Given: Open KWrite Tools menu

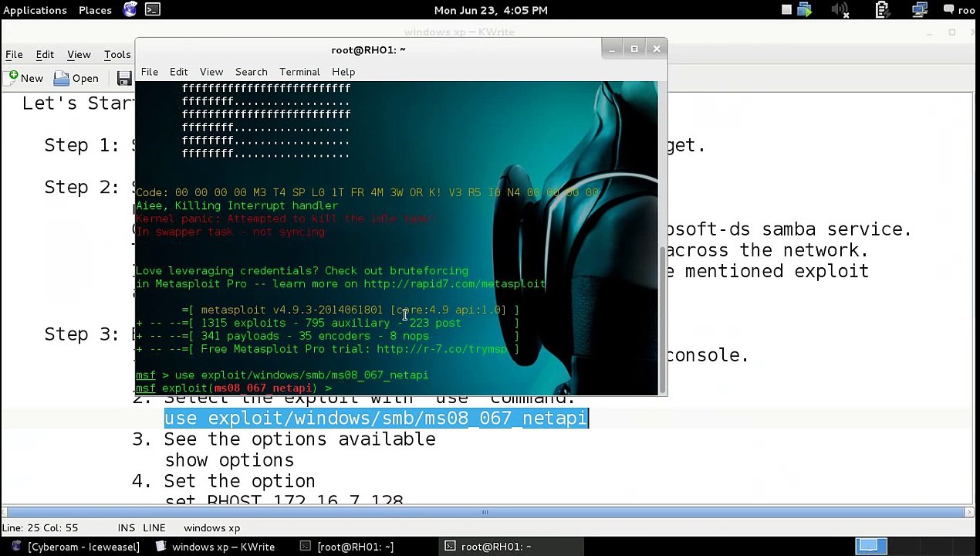Looking at the screenshot, I should [117, 55].
